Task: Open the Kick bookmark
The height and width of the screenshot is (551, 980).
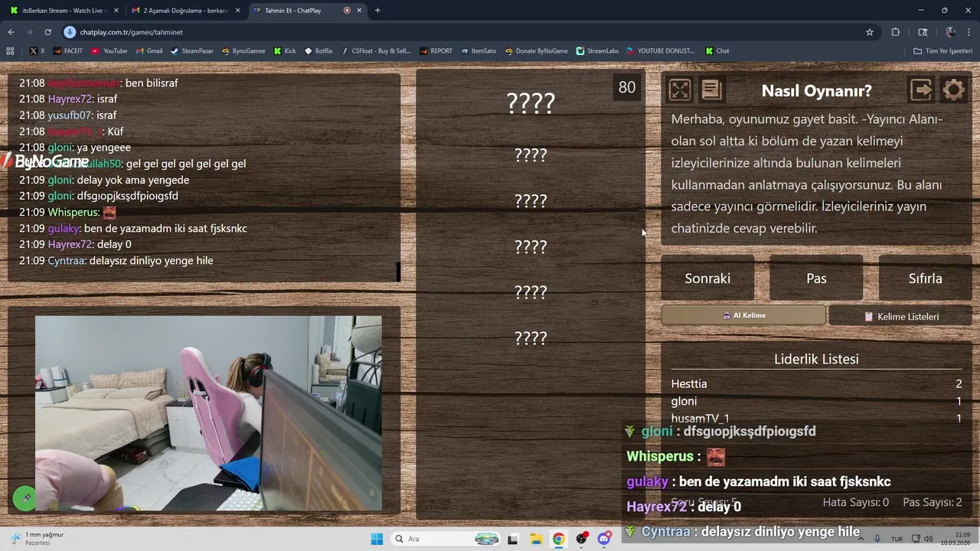Action: point(284,51)
